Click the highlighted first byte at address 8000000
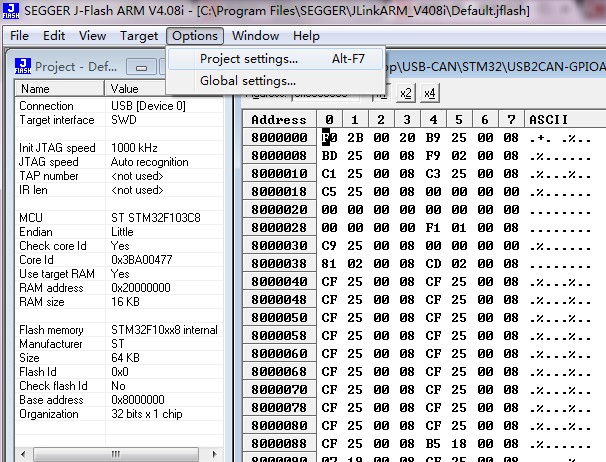 [329, 138]
